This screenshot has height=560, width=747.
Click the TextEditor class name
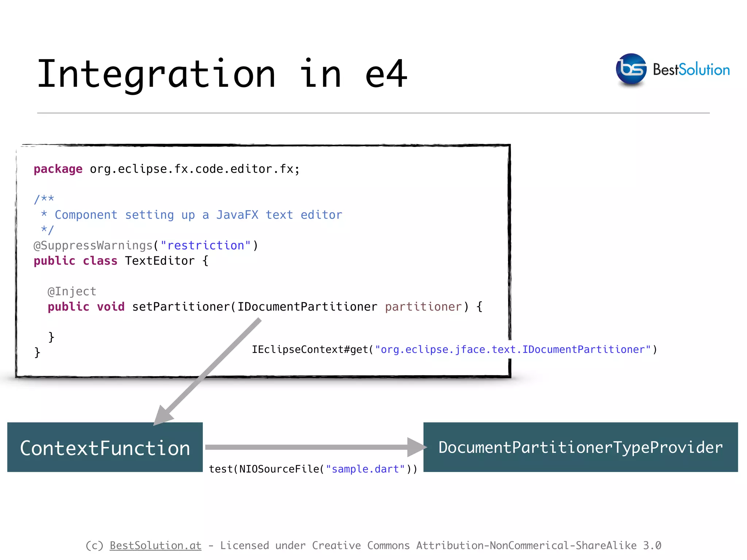160,261
